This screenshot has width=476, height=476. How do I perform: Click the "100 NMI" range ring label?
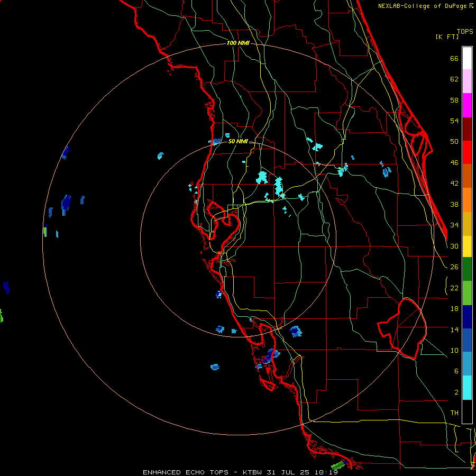[238, 43]
